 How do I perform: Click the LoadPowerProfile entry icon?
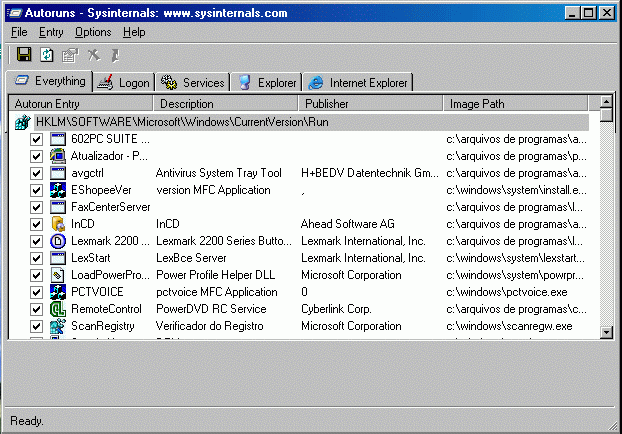(58, 275)
